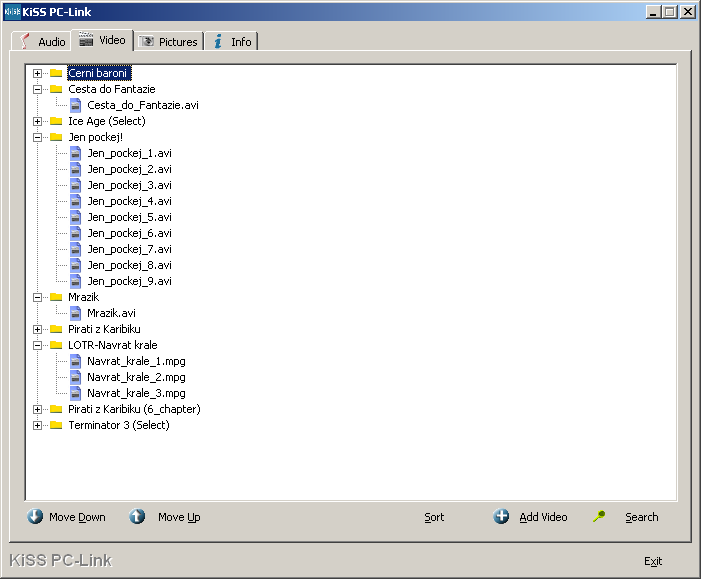The height and width of the screenshot is (579, 701).
Task: Click the Move Up arrow icon
Action: (137, 516)
